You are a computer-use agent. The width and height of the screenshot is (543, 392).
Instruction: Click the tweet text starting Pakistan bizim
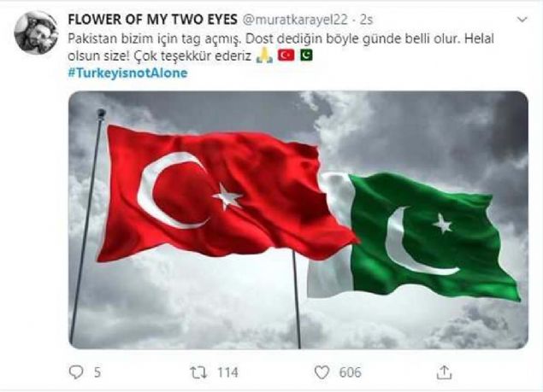point(280,47)
